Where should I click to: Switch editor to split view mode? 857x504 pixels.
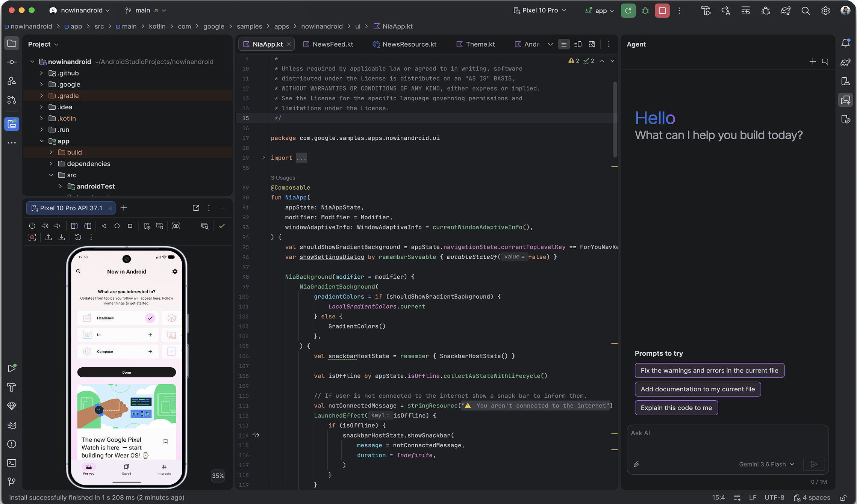point(578,44)
